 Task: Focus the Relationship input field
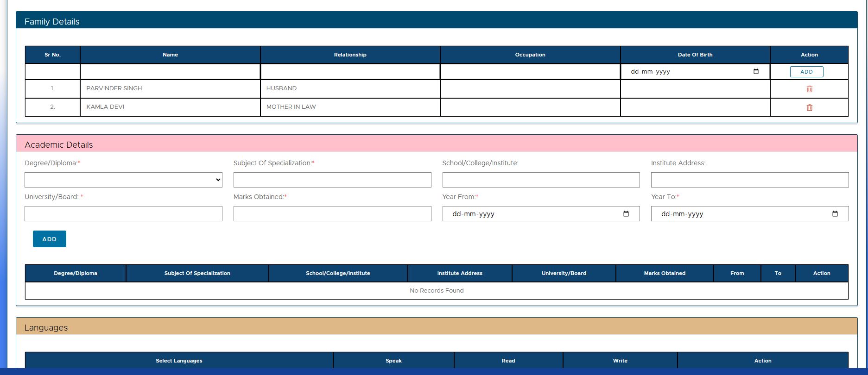pyautogui.click(x=350, y=72)
